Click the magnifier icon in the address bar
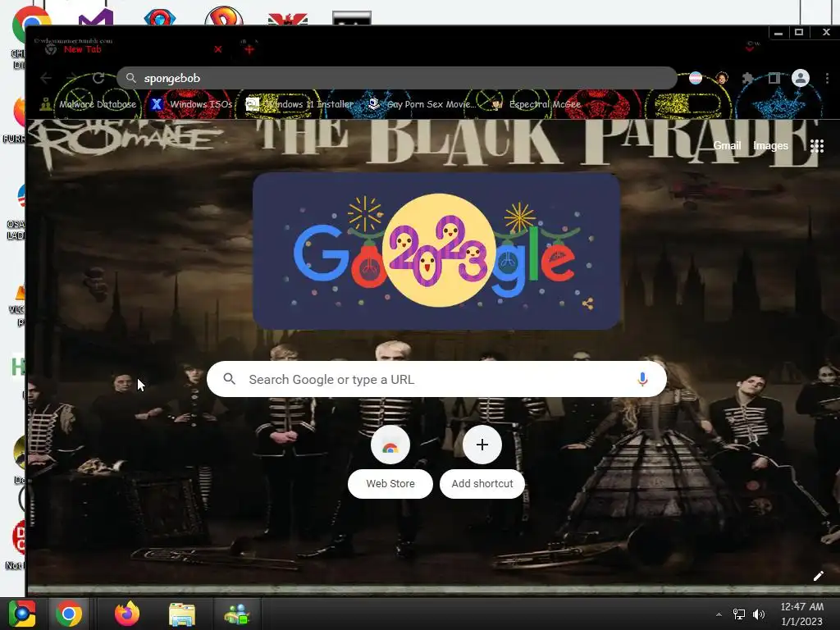The height and width of the screenshot is (630, 840). point(130,78)
